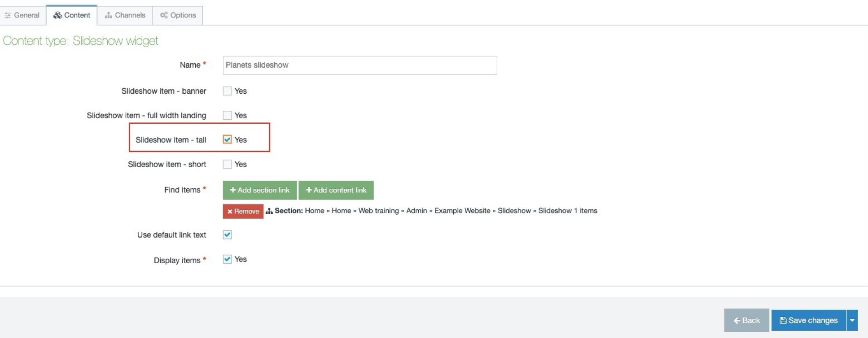Uncheck Slideshow item - tall checkbox

[228, 140]
